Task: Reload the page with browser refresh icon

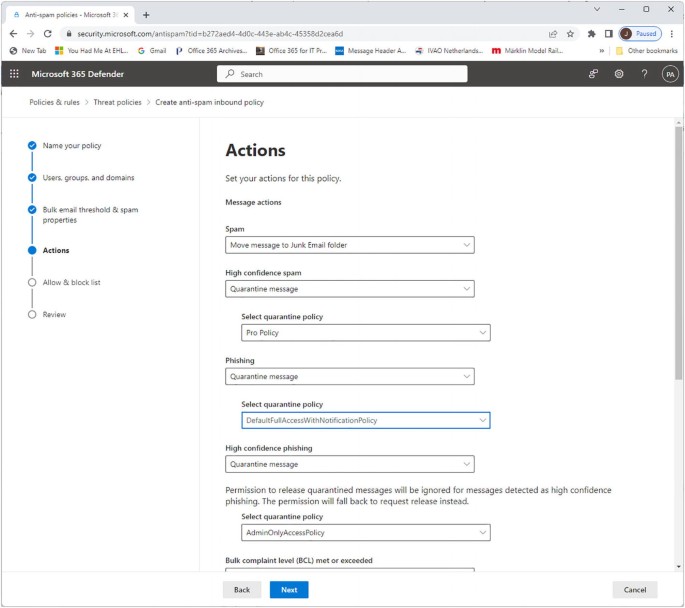Action: tap(47, 33)
